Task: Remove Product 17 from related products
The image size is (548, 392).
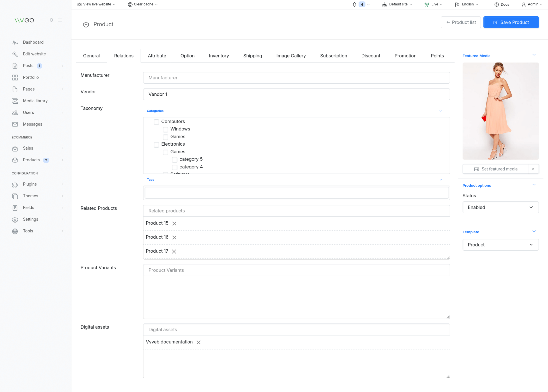Action: click(174, 252)
